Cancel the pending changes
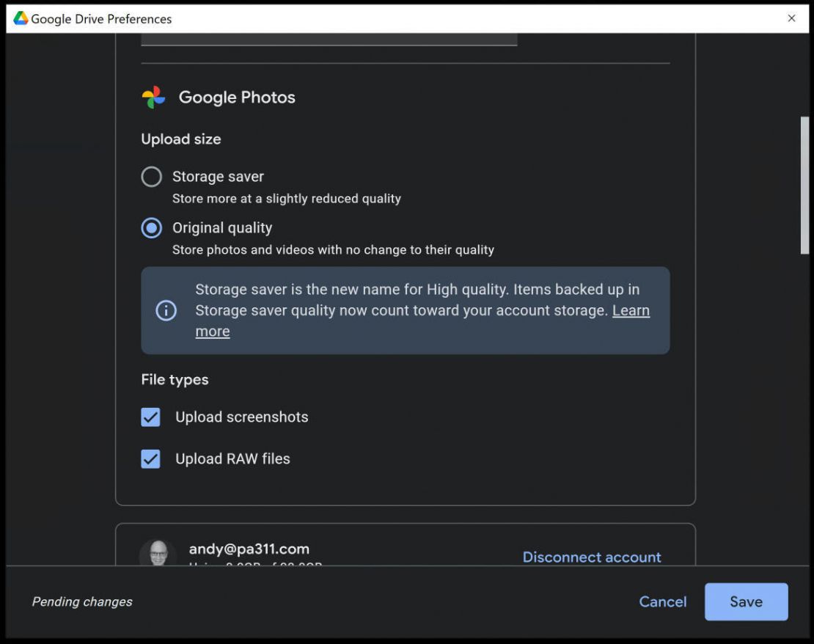The height and width of the screenshot is (644, 814). tap(662, 601)
